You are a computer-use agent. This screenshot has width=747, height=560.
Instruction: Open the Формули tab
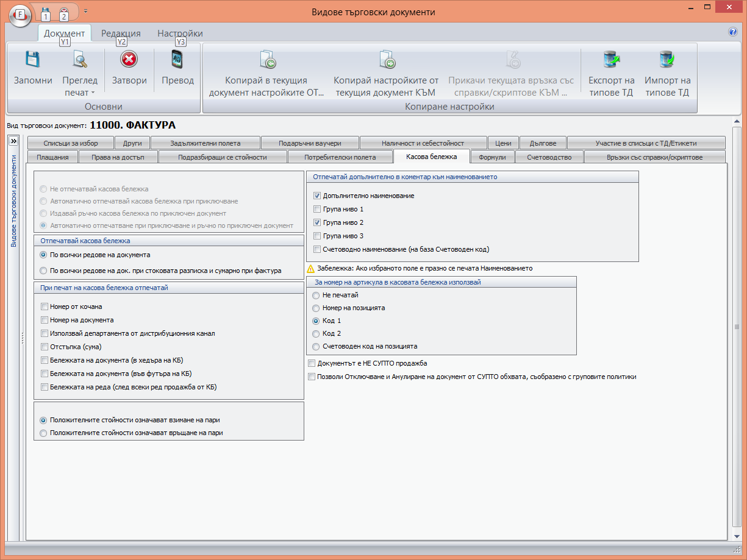pos(493,157)
